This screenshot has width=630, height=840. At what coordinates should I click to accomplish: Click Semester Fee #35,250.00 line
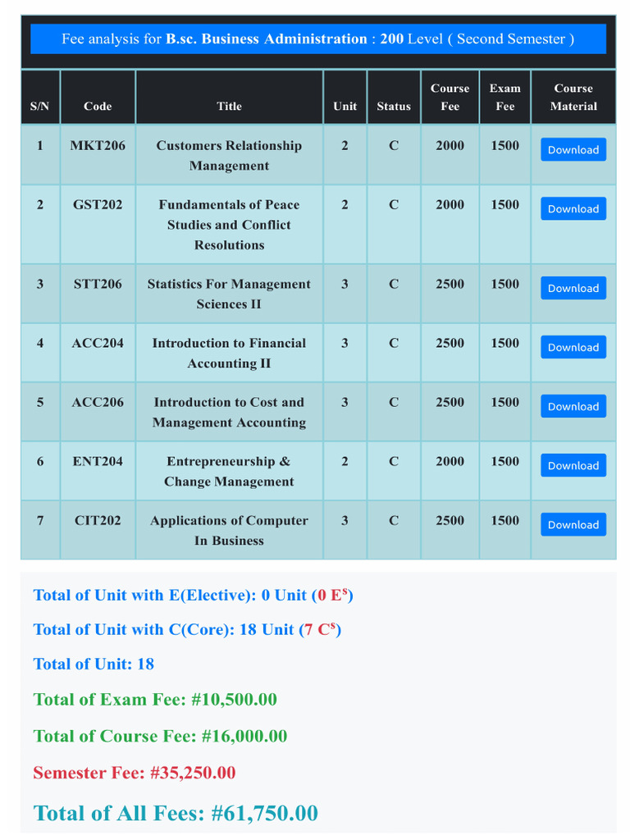(135, 773)
